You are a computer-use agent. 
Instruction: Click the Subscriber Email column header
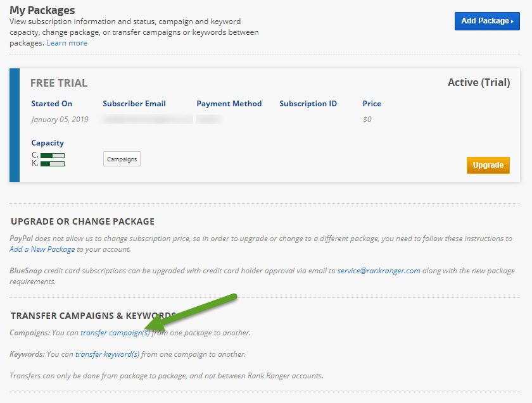click(x=134, y=104)
